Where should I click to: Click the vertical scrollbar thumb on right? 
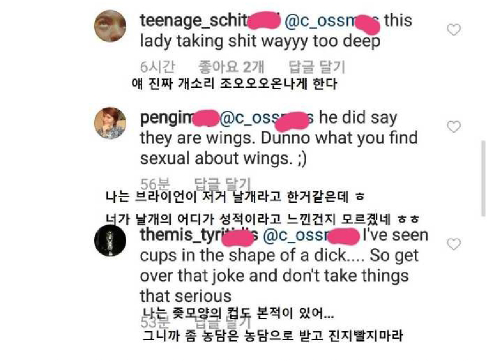483,179
